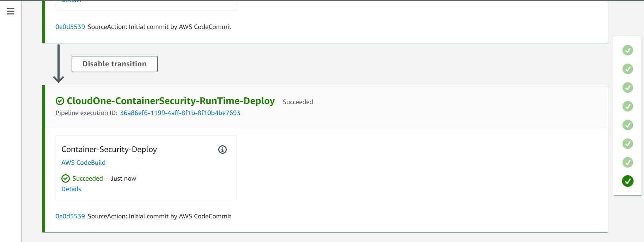The width and height of the screenshot is (644, 242).
Task: Open pipeline execution ID 36a86ef6 link
Action: tap(180, 113)
